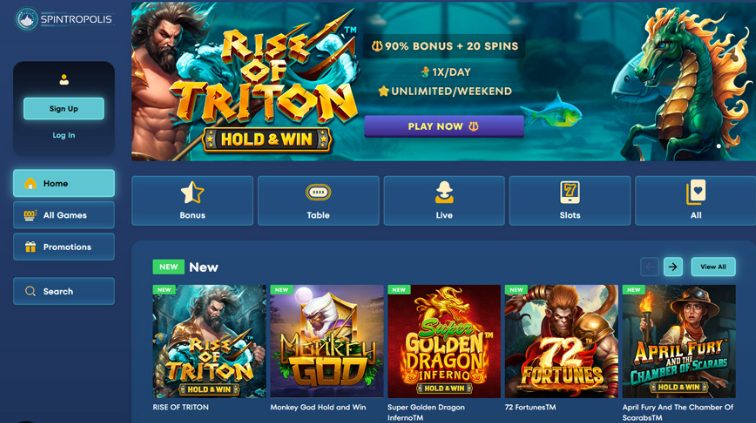Screen dimensions: 756x423
Task: Open the Live dealer category
Action: pyautogui.click(x=444, y=201)
